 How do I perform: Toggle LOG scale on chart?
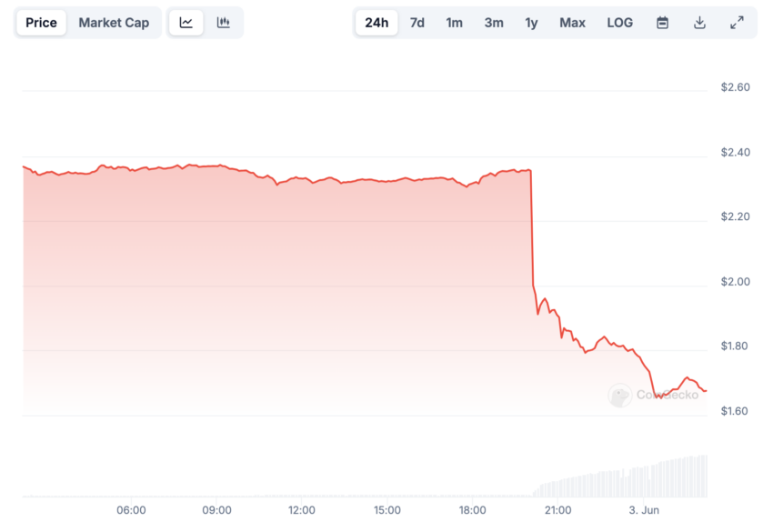pos(619,23)
